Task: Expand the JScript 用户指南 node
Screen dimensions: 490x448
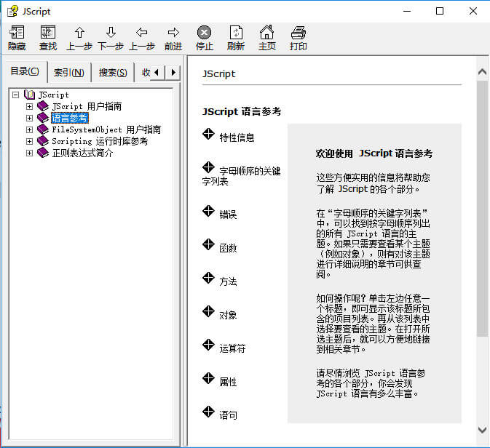Action: tap(29, 106)
